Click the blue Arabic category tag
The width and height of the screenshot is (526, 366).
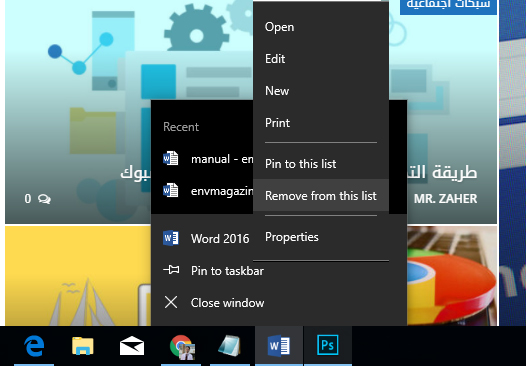point(448,6)
